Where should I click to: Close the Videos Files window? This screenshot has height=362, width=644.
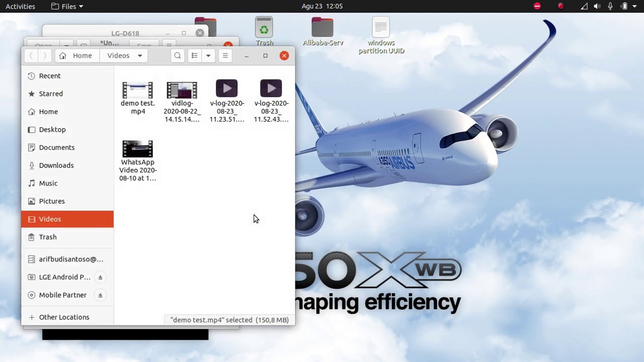point(284,56)
